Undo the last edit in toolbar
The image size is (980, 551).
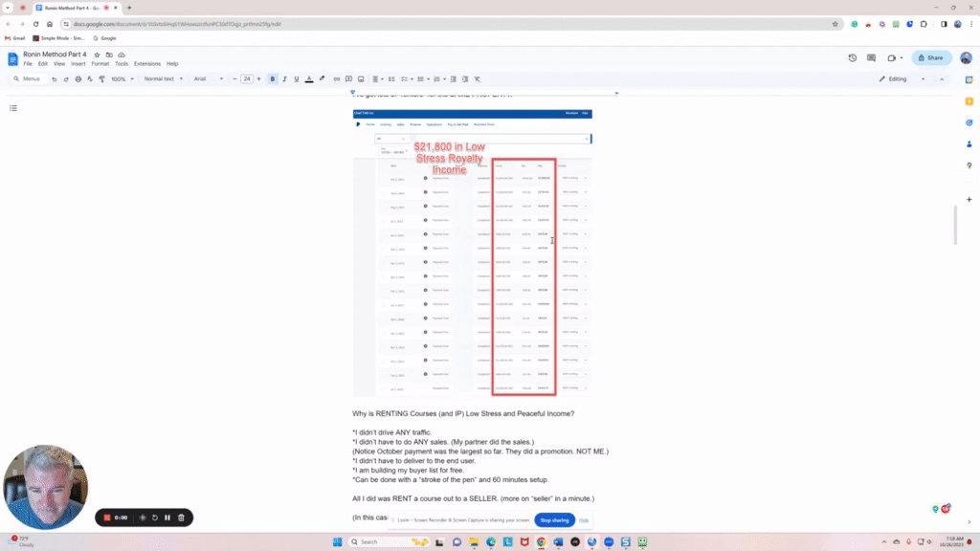[x=55, y=79]
